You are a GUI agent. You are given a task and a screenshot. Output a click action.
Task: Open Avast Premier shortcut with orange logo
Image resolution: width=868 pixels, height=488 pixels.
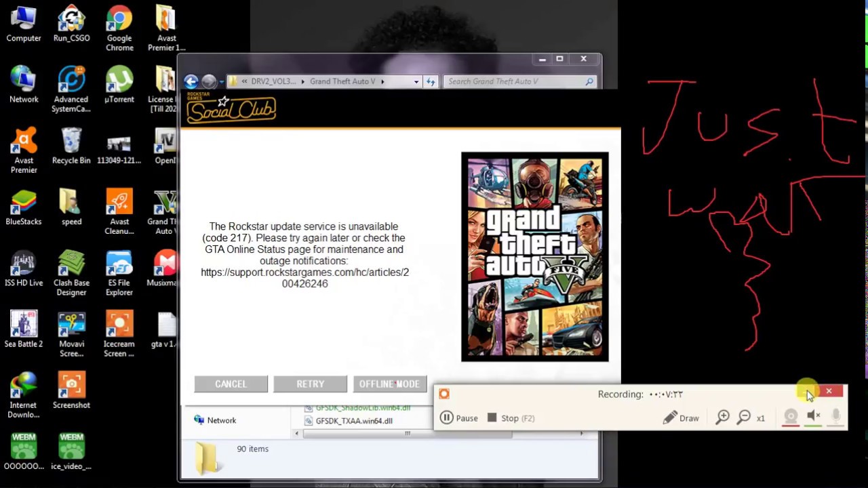click(24, 150)
